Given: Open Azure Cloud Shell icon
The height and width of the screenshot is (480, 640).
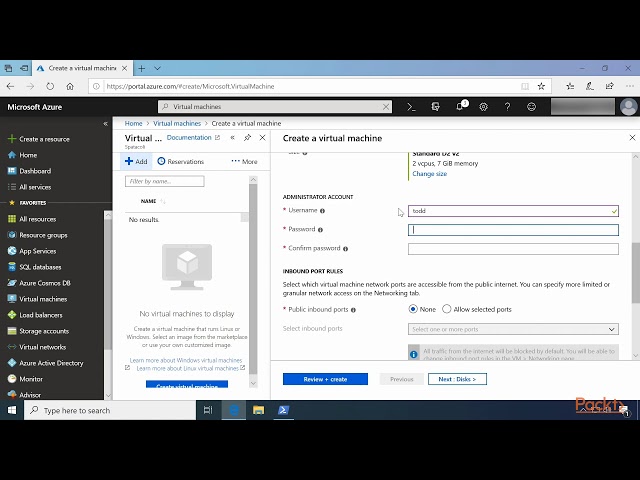Looking at the screenshot, I should pos(411,107).
